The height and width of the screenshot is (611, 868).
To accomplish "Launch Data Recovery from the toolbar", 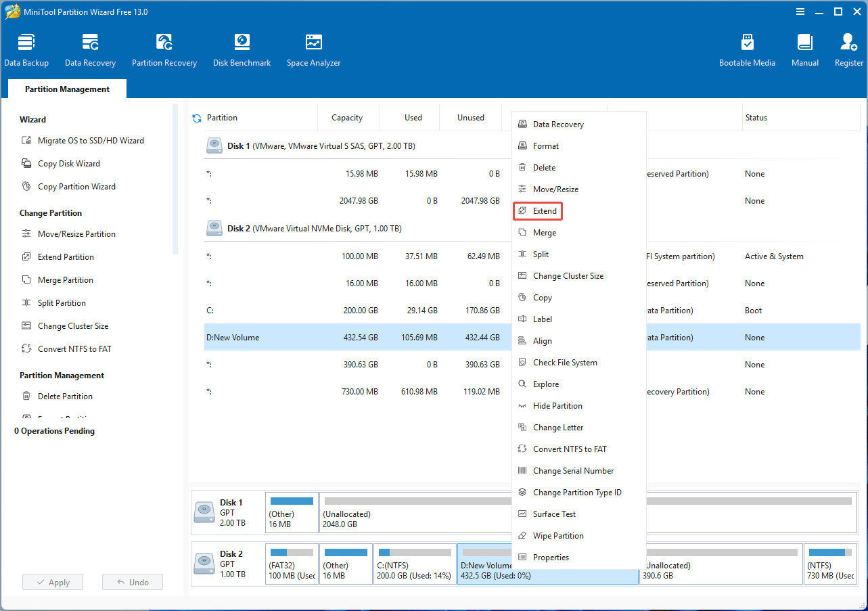I will click(x=90, y=50).
